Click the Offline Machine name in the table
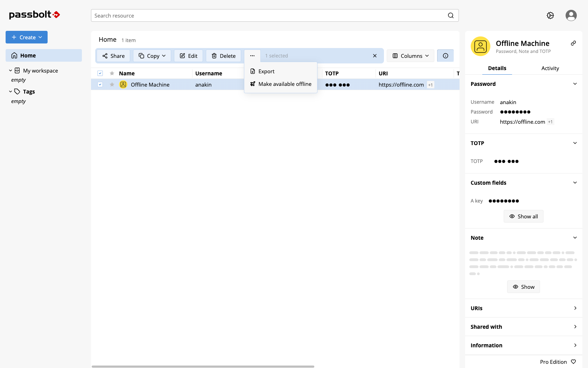Viewport: 588px width, 368px height. pyautogui.click(x=150, y=84)
